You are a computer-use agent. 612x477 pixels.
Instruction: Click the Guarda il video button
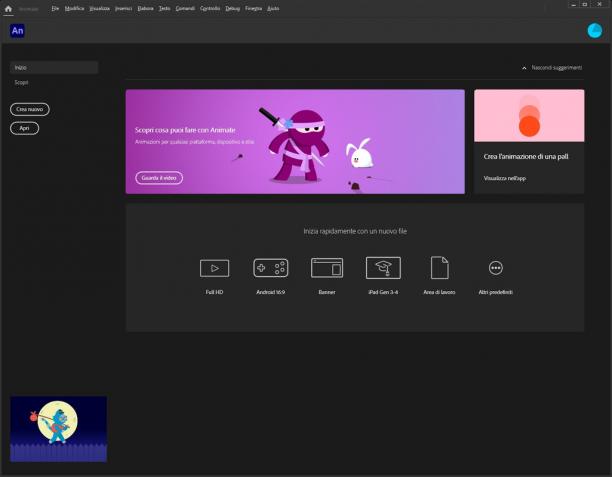point(159,178)
